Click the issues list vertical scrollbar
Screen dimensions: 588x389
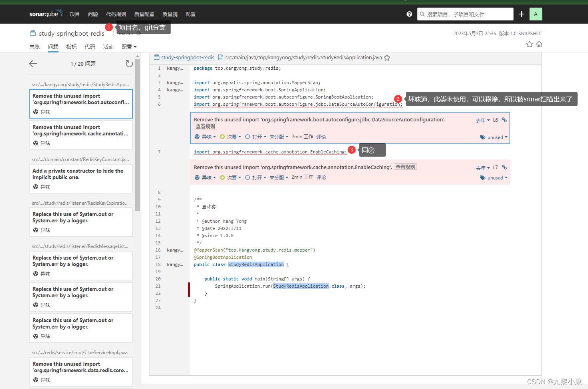tap(138, 135)
